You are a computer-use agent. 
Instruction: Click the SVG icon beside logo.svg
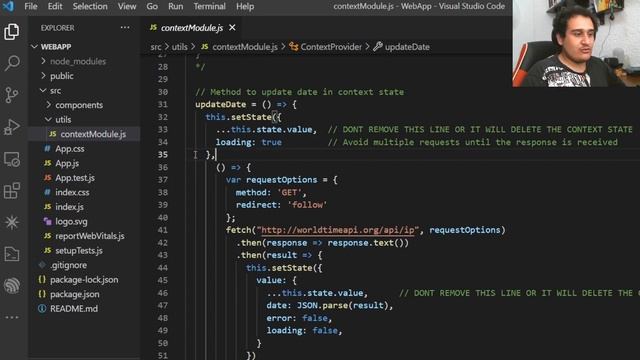[47, 221]
